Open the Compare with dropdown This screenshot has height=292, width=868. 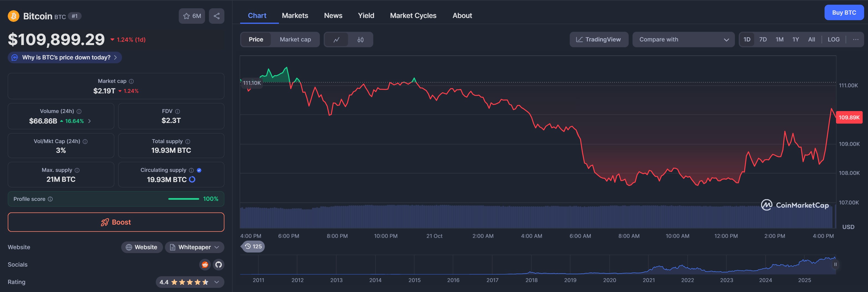click(x=683, y=40)
